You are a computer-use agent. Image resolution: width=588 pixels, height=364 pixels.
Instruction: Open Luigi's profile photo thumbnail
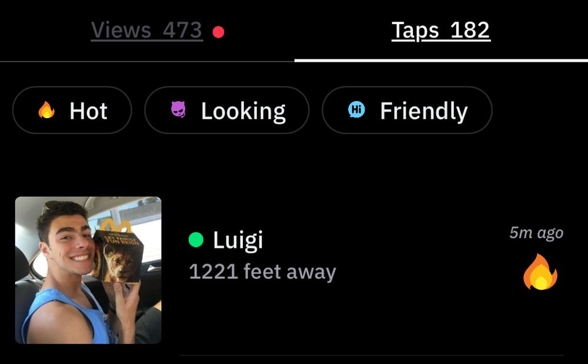[x=88, y=270]
